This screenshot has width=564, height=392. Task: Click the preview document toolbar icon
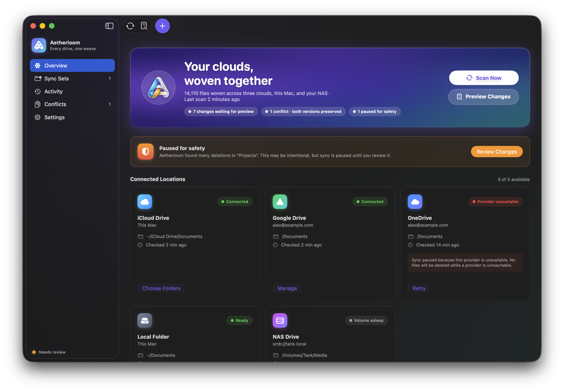click(x=144, y=26)
